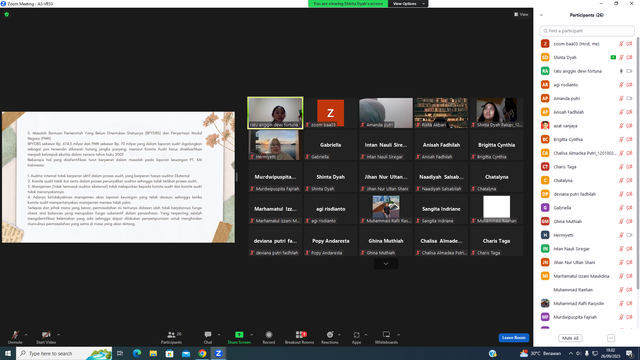Toggle microphone for Ghina Muthiah in list

(x=621, y=221)
